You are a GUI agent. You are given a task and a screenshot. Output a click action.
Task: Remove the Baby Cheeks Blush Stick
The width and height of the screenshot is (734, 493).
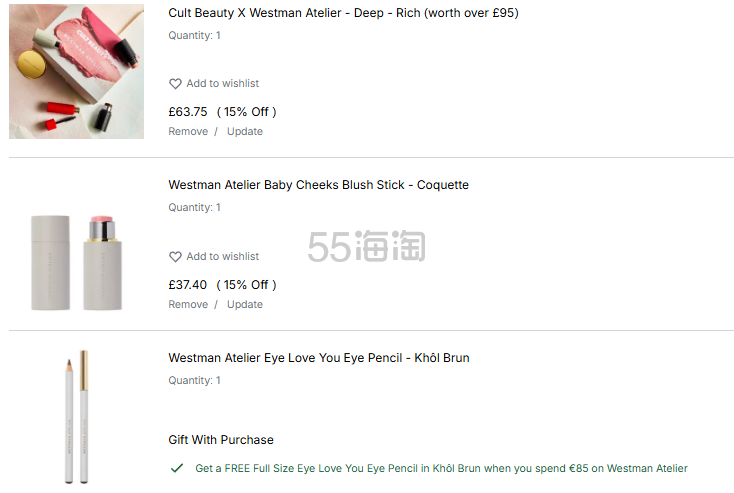click(188, 305)
